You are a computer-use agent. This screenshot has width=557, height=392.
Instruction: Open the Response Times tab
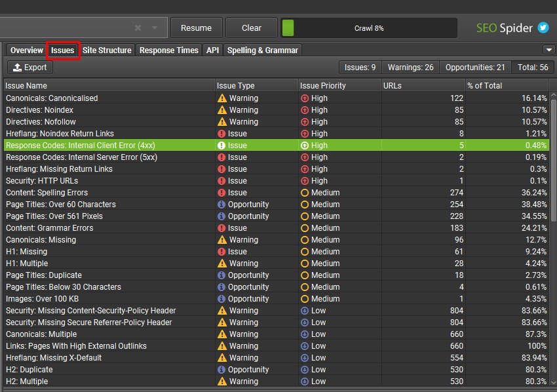click(168, 50)
